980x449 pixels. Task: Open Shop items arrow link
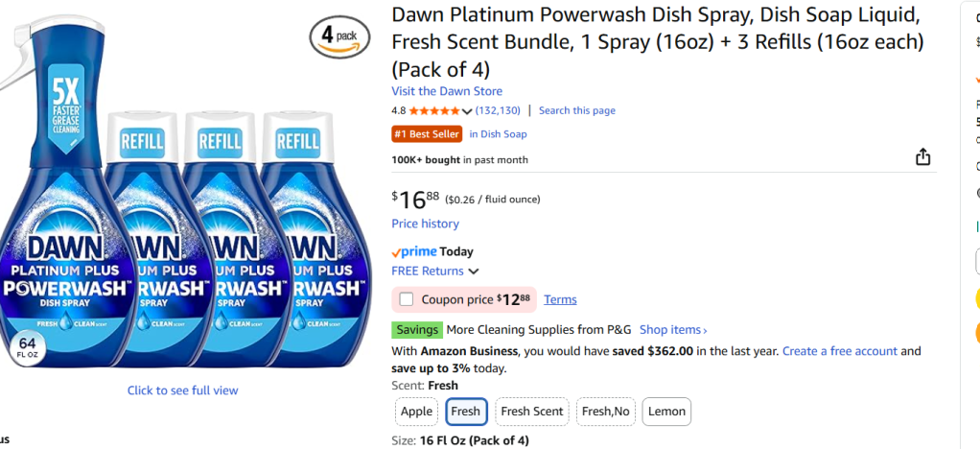click(673, 330)
